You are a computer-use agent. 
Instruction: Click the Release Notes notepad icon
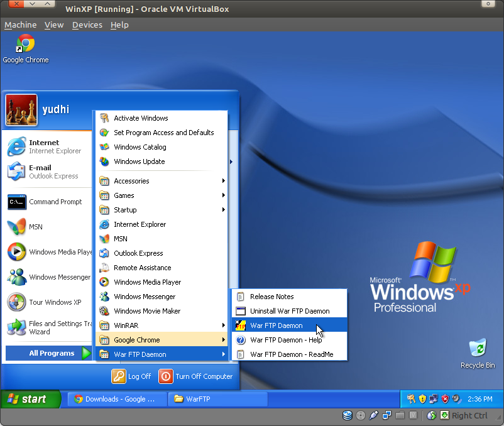pos(241,297)
